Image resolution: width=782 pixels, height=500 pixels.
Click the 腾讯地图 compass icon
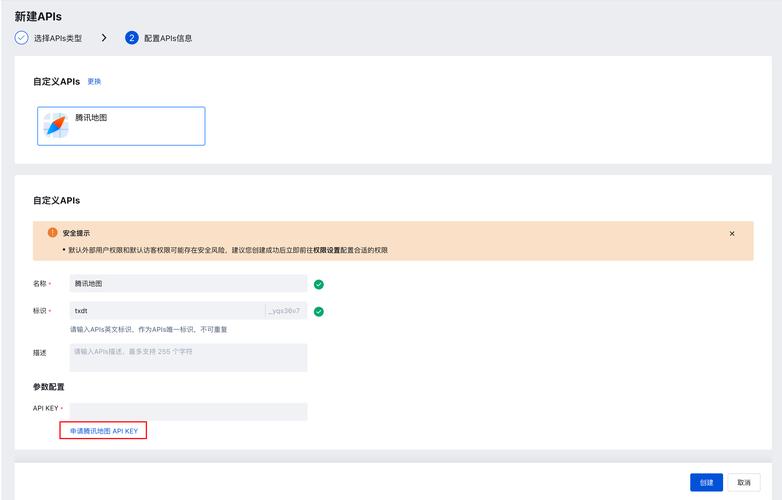[56, 125]
